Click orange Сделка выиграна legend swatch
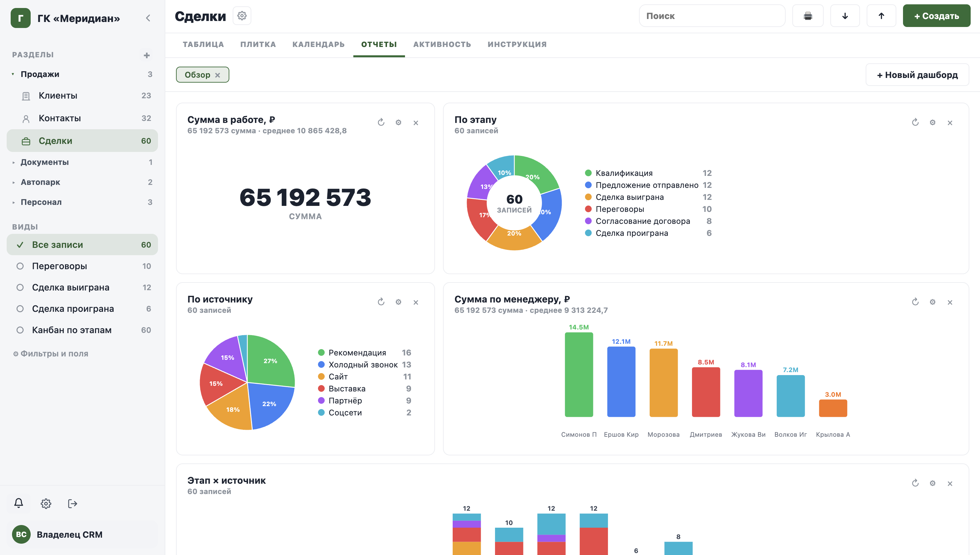This screenshot has width=980, height=555. pos(588,197)
